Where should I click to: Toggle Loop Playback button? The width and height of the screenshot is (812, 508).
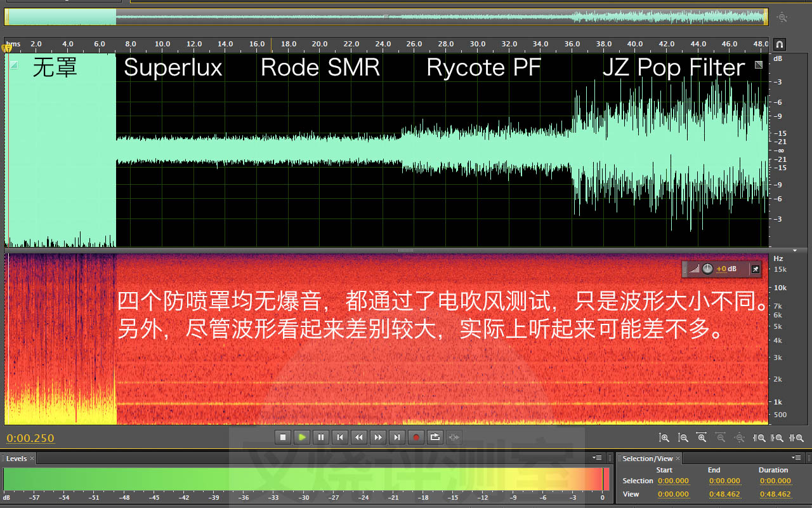point(435,437)
